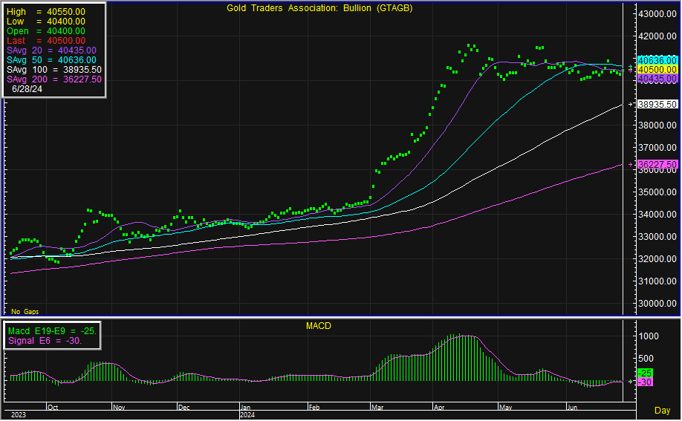The image size is (682, 421).
Task: Click the green MACD value tag 25
Action: (646, 373)
